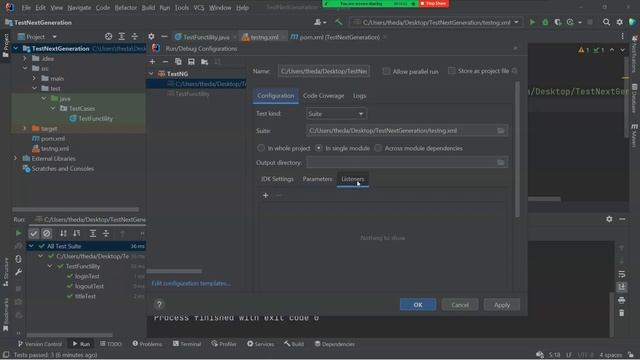Click OK to confirm configuration
This screenshot has height=360, width=640.
coord(418,305)
